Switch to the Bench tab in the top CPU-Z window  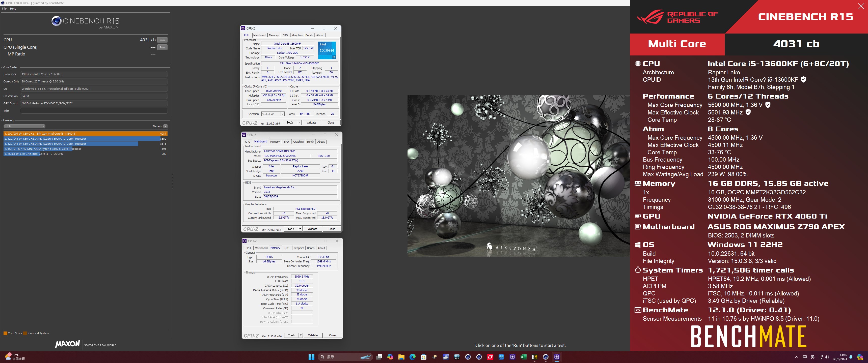click(x=309, y=35)
